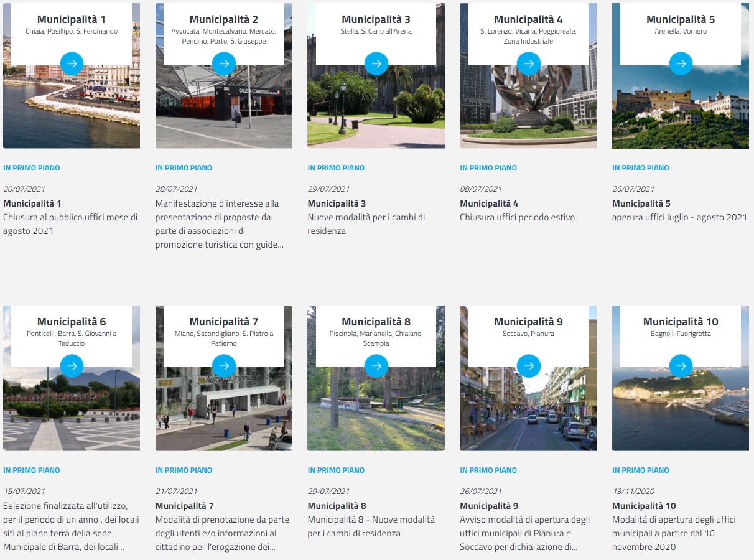Go to Municipalità 4 using arrow icon
754x560 pixels.
tap(528, 63)
